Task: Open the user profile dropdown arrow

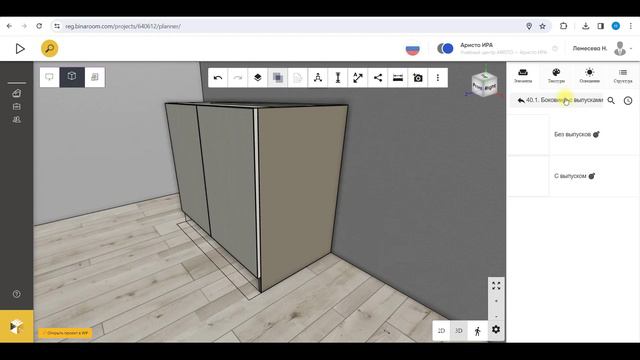Action: coord(631,49)
